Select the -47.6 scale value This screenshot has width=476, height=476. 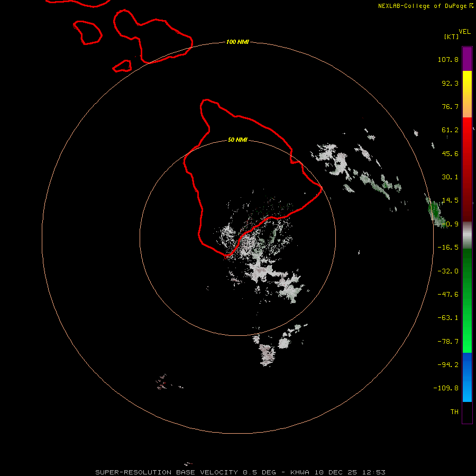[x=448, y=295]
